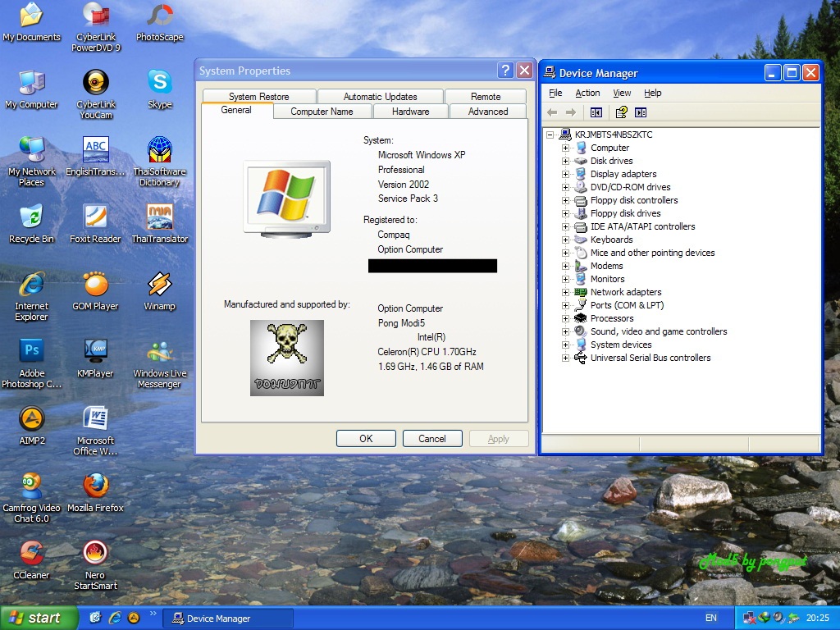Screen dimensions: 840x630
Task: Open Foxit Reader desktop icon
Action: pos(95,224)
